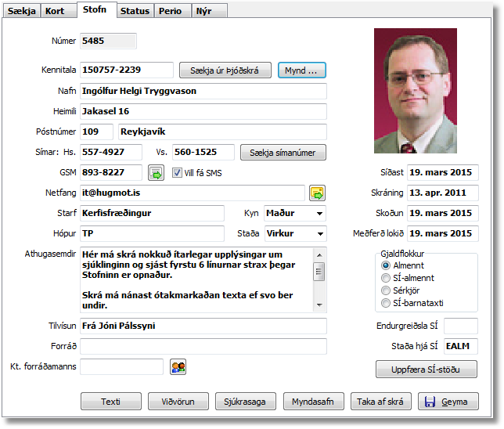Click the Skoðun date field

(x=443, y=213)
